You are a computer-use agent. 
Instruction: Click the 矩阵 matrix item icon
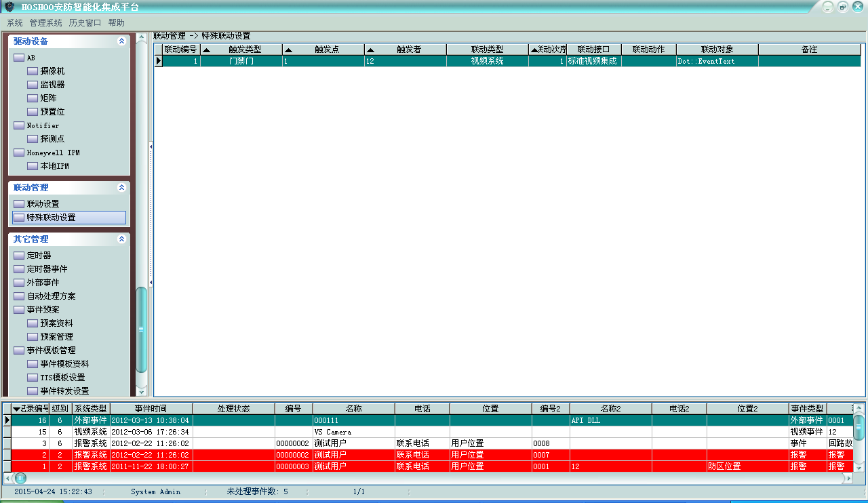[33, 98]
